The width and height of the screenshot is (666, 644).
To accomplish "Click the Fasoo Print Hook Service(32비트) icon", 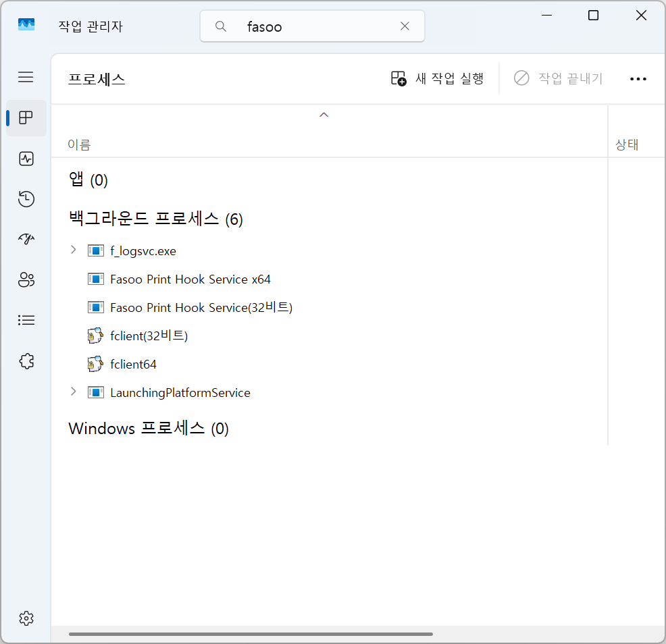I will click(x=95, y=307).
